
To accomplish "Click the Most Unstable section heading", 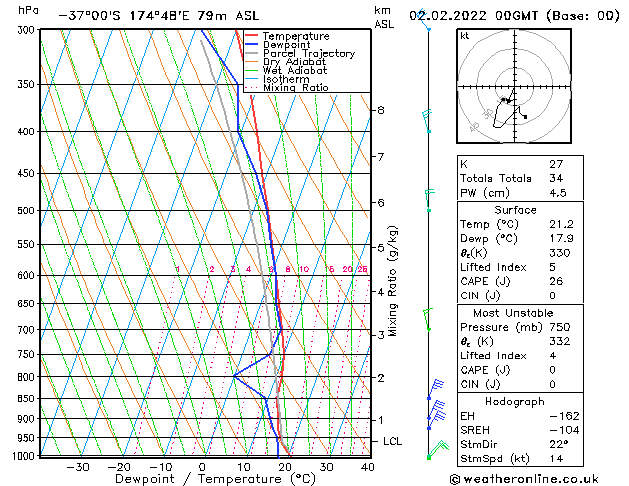I will coord(513,313).
